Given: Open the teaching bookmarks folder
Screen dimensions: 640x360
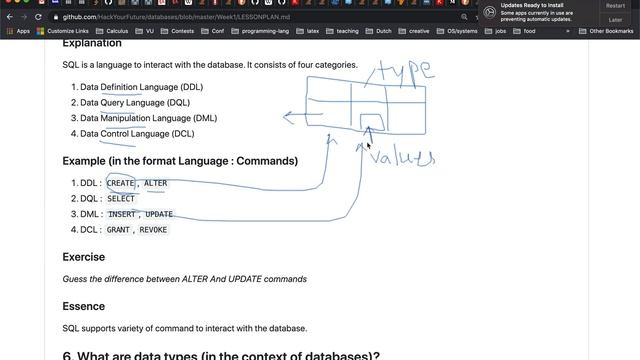Looking at the screenshot, I should pos(342,31).
